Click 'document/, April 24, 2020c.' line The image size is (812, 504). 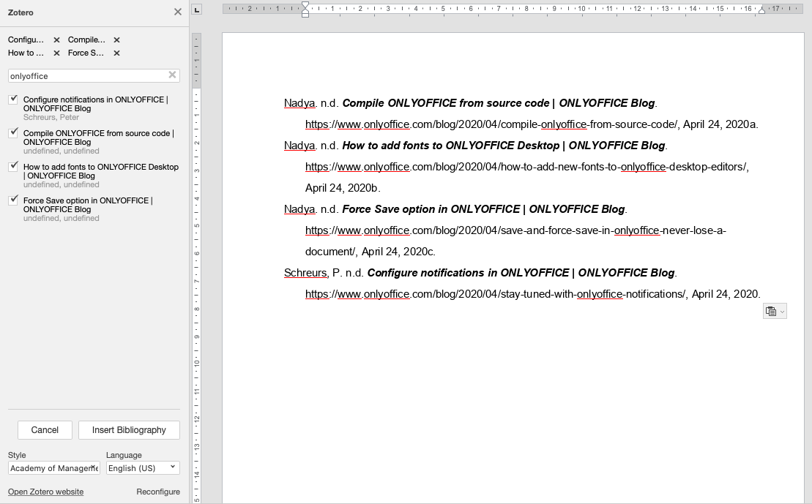point(370,252)
